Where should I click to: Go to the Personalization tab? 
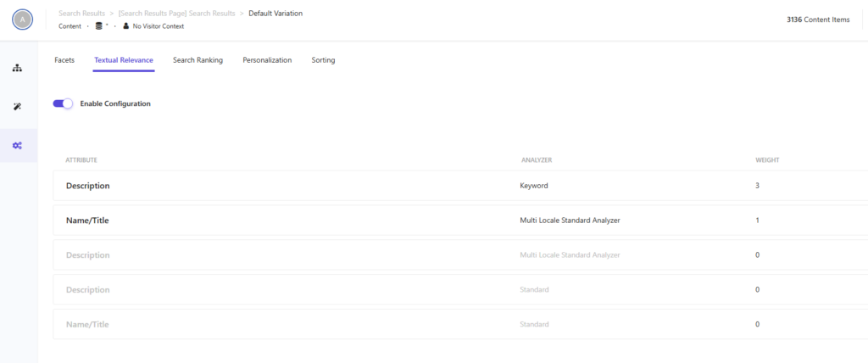[267, 60]
